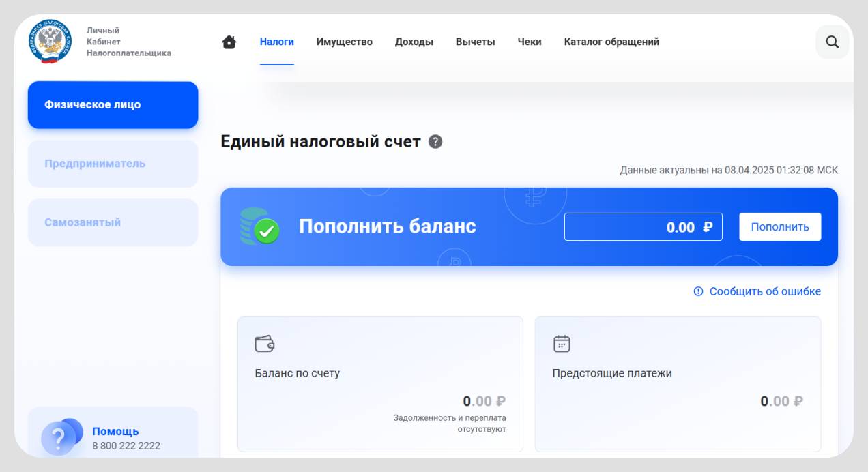The image size is (868, 472).
Task: Open the search magnifier icon
Action: (x=832, y=42)
